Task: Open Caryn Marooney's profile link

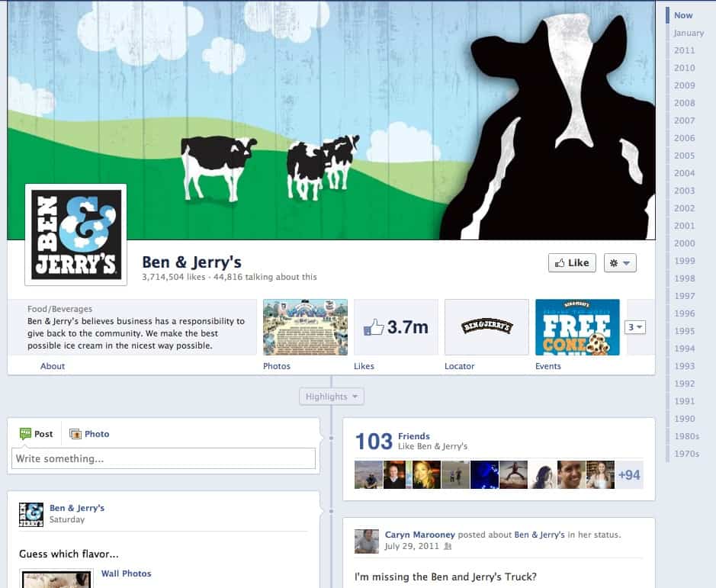Action: pos(419,535)
